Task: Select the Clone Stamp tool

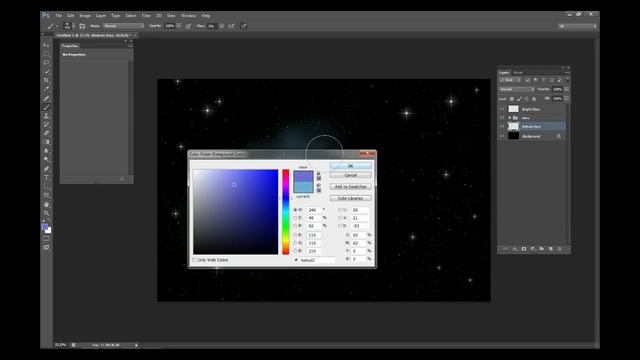Action: point(46,116)
